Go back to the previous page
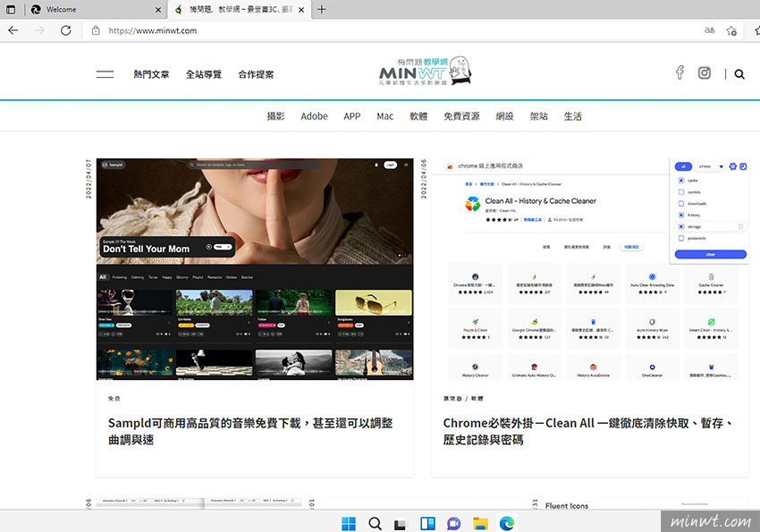Image resolution: width=760 pixels, height=532 pixels. 13,30
